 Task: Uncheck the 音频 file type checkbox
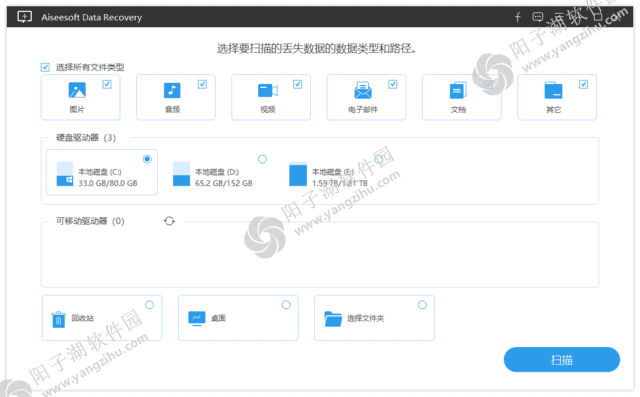202,84
